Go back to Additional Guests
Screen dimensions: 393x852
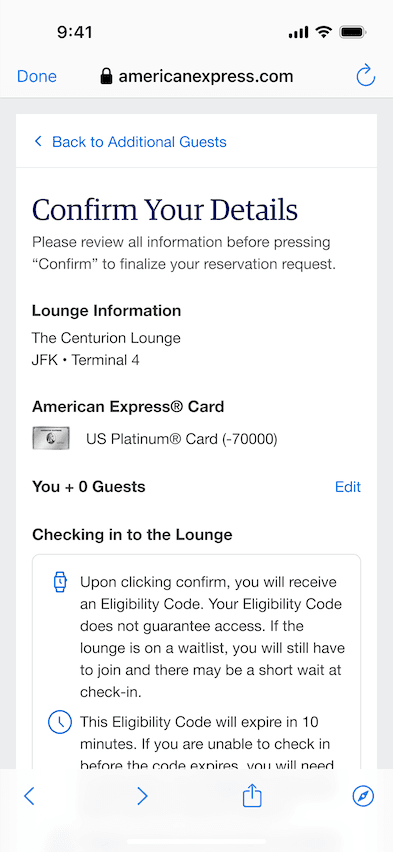click(x=130, y=142)
